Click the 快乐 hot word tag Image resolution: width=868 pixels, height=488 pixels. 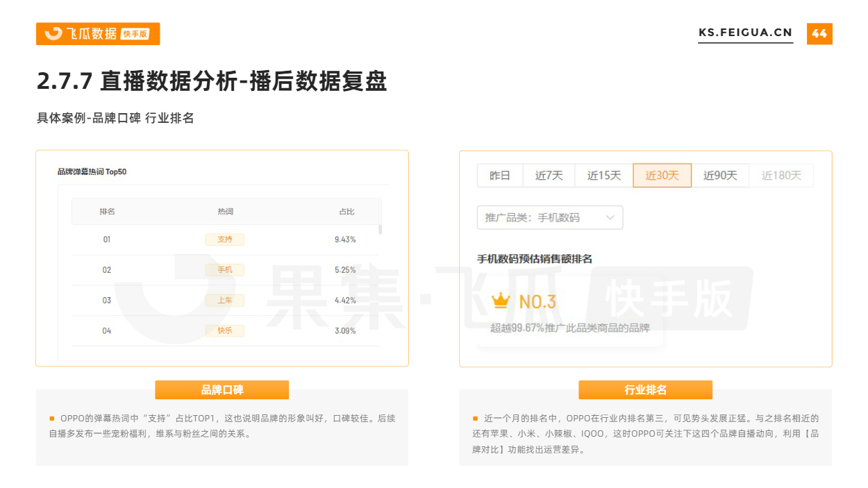point(225,331)
